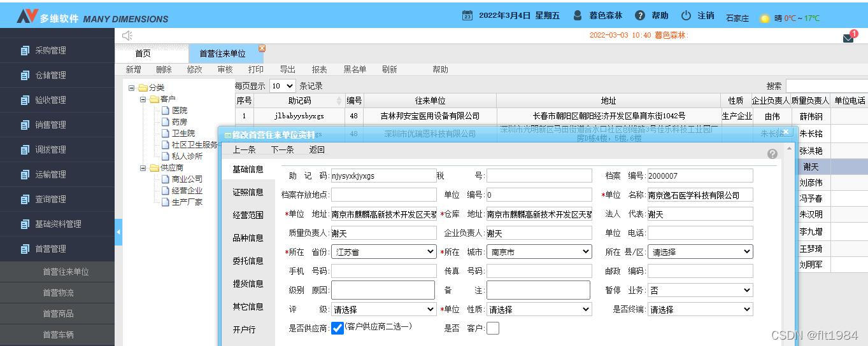Click 导出 in the toolbar
This screenshot has width=868, height=346.
pyautogui.click(x=287, y=69)
